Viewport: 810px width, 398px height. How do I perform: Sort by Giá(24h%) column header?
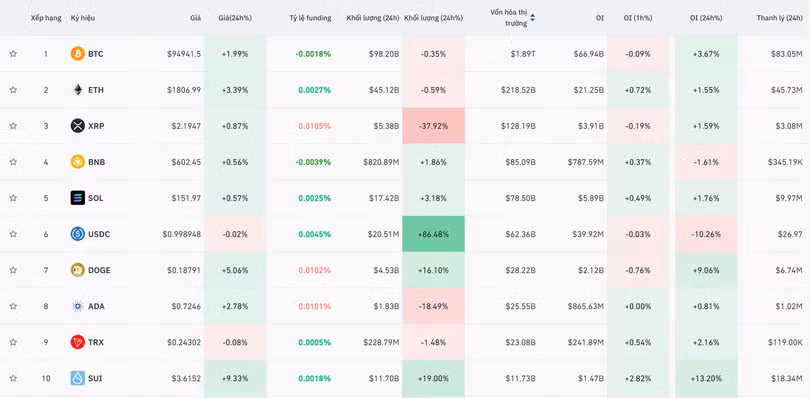click(x=235, y=18)
